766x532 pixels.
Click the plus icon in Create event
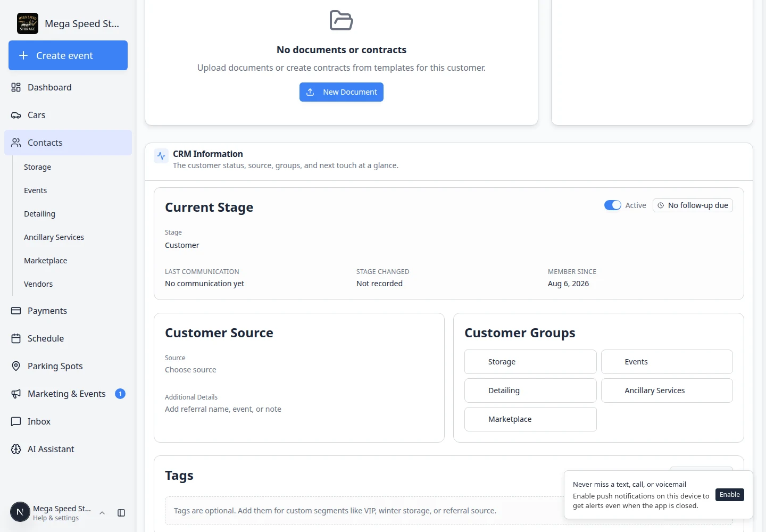pos(23,55)
